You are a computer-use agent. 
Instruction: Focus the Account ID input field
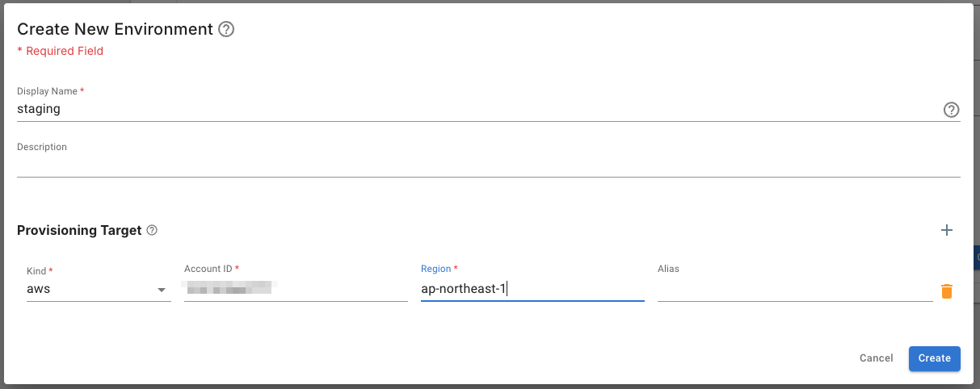click(296, 288)
